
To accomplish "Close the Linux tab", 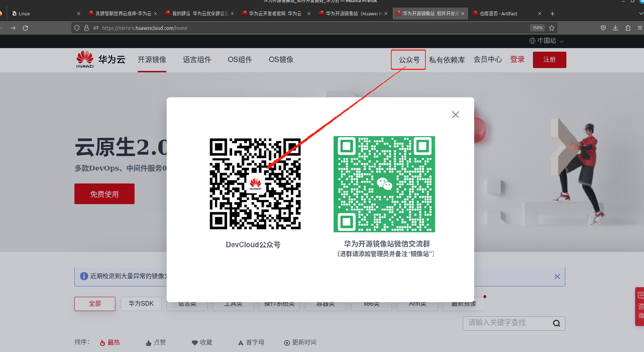I will [x=79, y=14].
